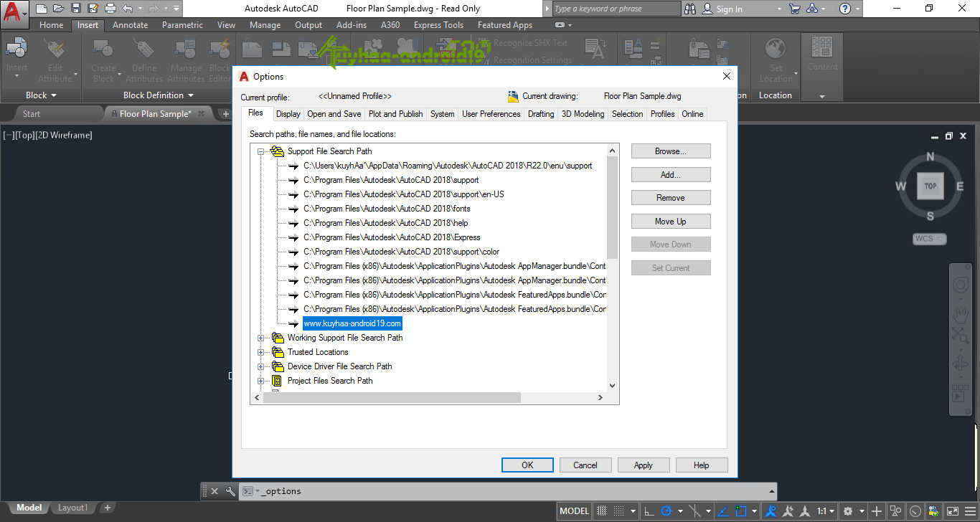Click the Plot printer icon in quick access toolbar
The image size is (980, 522).
click(110, 9)
